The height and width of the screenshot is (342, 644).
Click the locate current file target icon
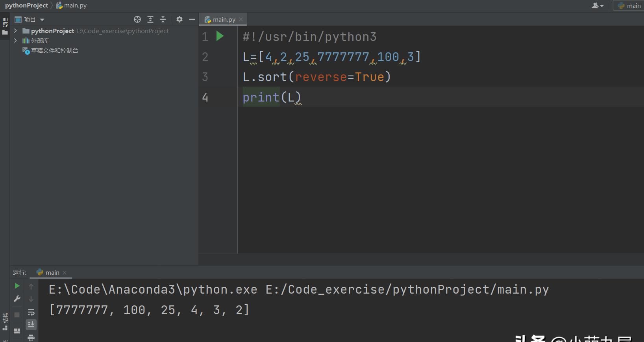pos(137,19)
